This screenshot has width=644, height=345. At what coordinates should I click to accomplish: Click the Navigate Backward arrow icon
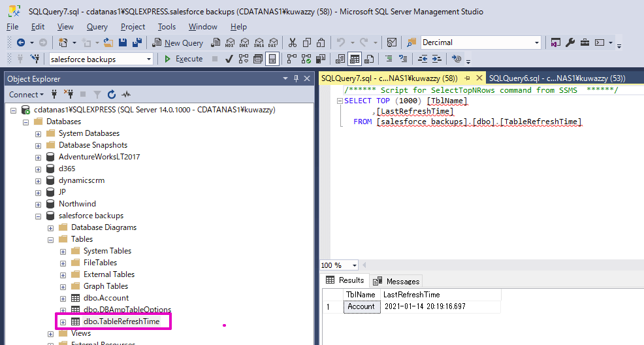tap(20, 42)
